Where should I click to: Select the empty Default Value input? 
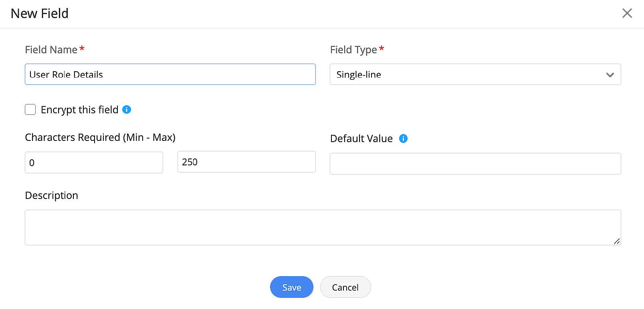[x=475, y=164]
